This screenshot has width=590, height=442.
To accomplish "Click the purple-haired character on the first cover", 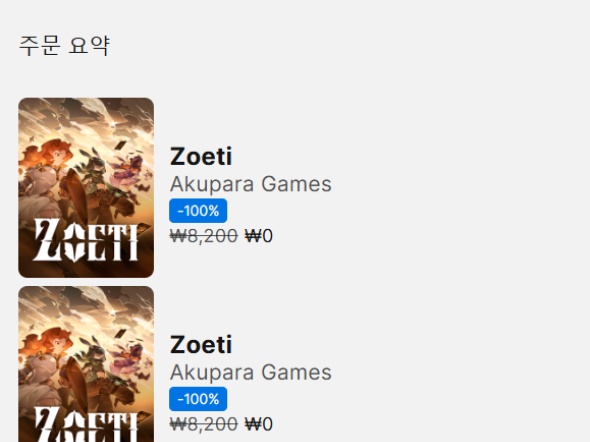I will click(130, 171).
